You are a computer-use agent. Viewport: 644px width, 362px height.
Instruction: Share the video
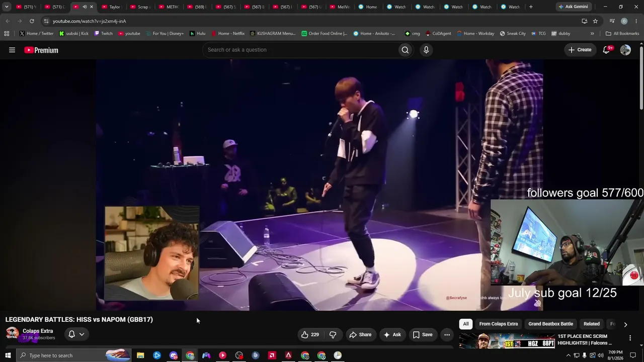tap(360, 334)
